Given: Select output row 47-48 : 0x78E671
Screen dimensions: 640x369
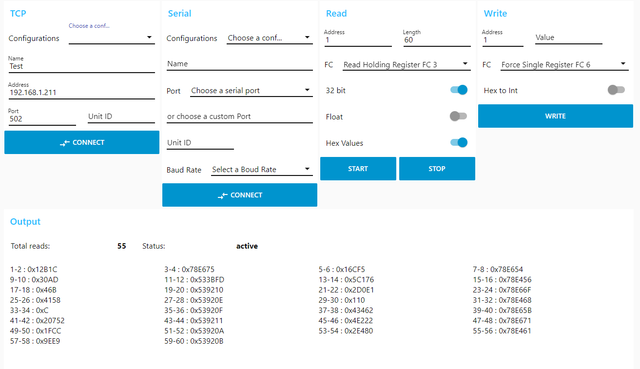Looking at the screenshot, I should (502, 320).
